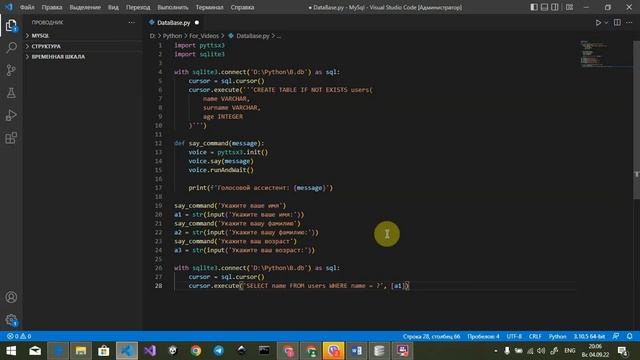Open the Search view in activity bar
This screenshot has height=360, width=640.
click(11, 48)
